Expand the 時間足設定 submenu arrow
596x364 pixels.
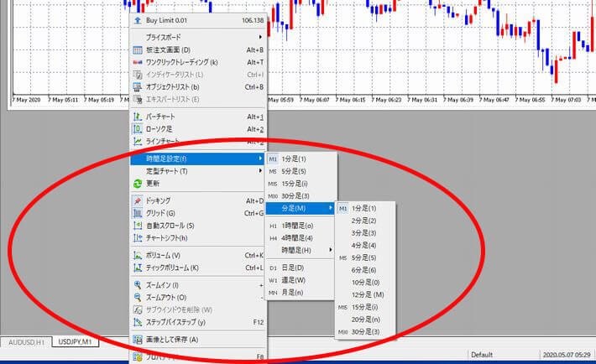260,159
